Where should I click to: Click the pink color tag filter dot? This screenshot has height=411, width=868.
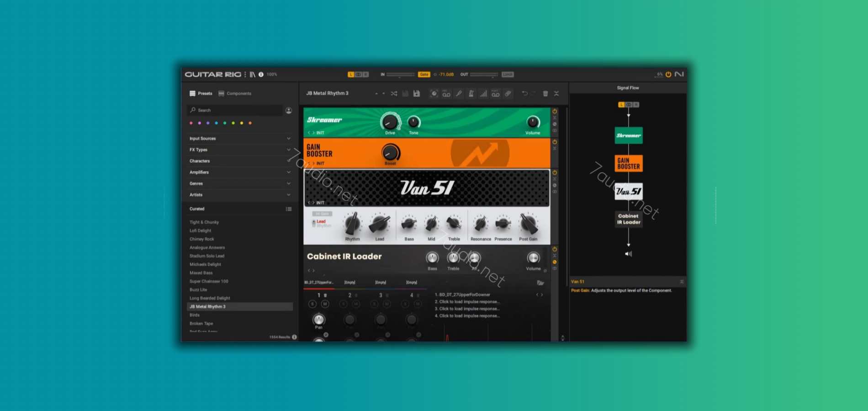tap(191, 123)
